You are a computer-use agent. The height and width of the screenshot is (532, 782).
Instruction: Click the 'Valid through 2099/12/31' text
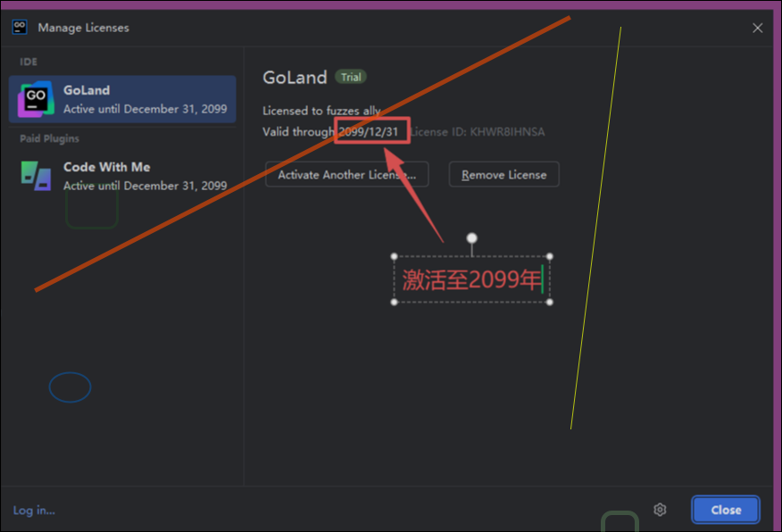pos(330,132)
